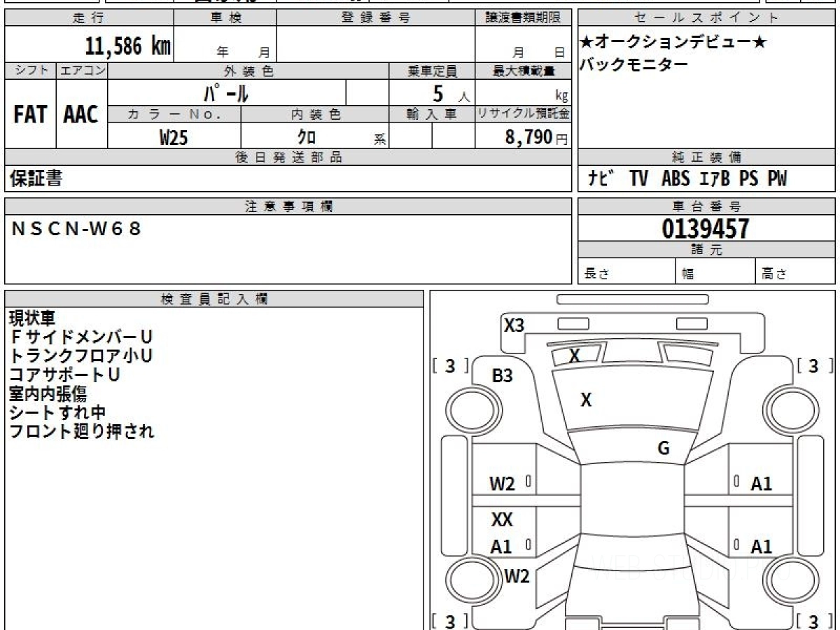Select the 8,790円 recycle deposit amount

pyautogui.click(x=536, y=137)
